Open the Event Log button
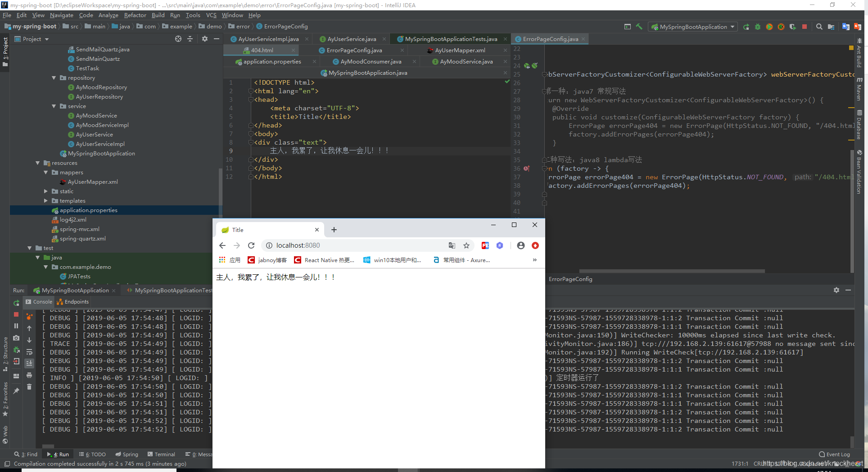Screen dimensions: 868x472 coord(834,454)
